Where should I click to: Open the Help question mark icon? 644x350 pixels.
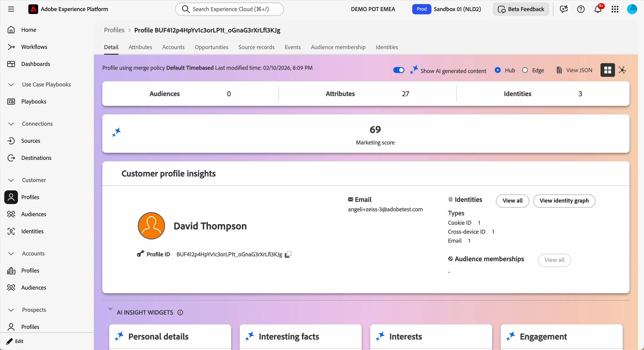click(x=581, y=9)
